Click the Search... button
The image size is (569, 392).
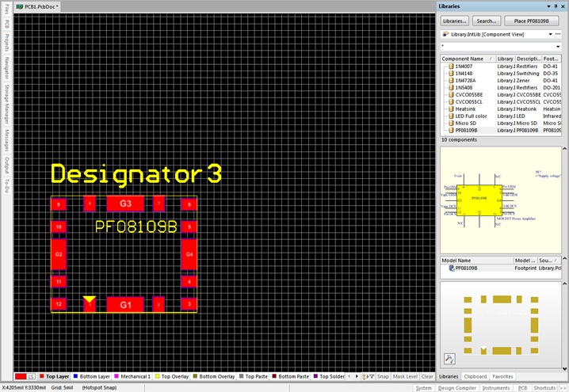point(487,21)
